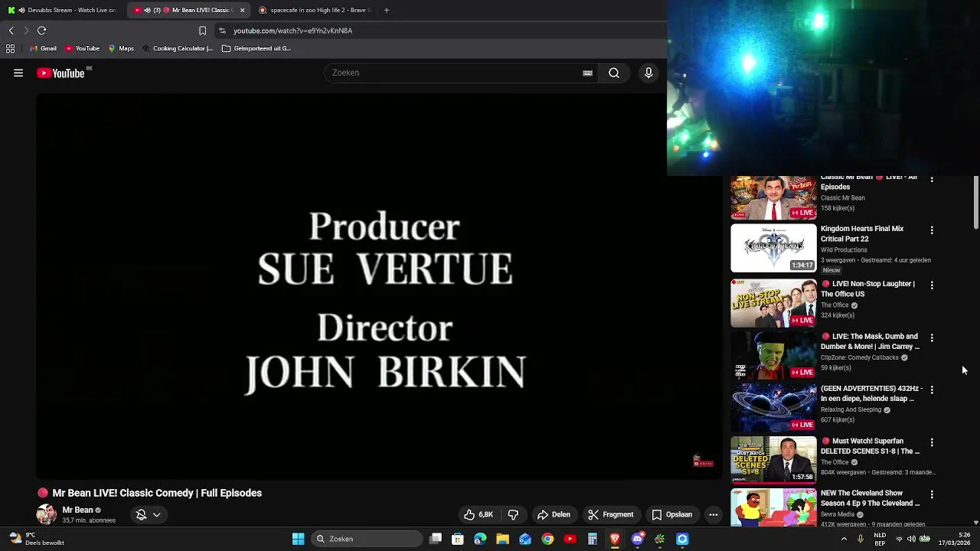
Task: Reload the page with the refresh icon
Action: [x=42, y=31]
